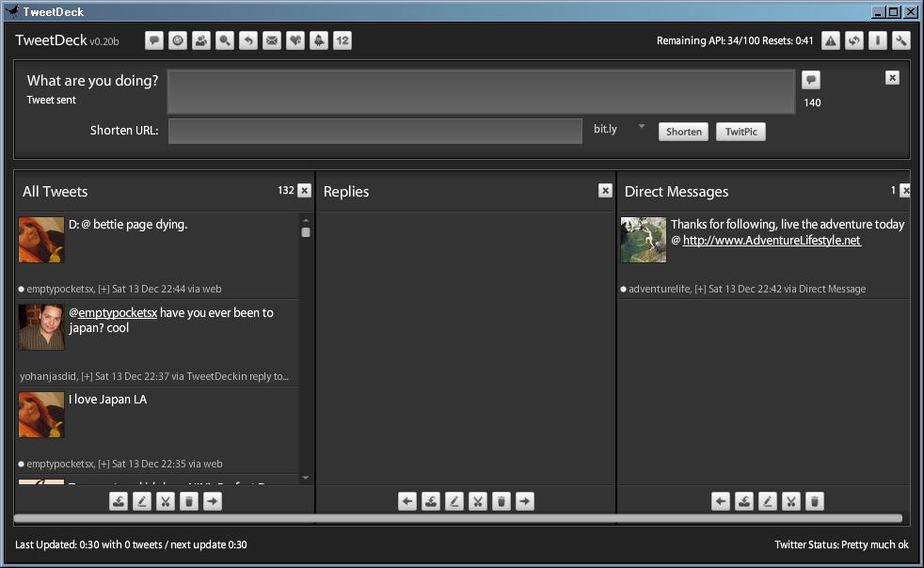Open Direct Messages envelope icon in toolbar
Screen dimensions: 924x568
click(x=272, y=40)
